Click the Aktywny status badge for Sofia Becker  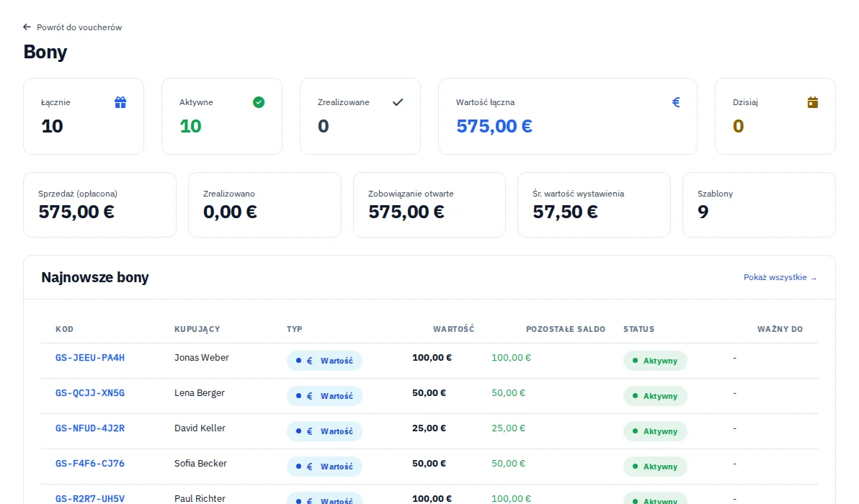click(x=655, y=467)
